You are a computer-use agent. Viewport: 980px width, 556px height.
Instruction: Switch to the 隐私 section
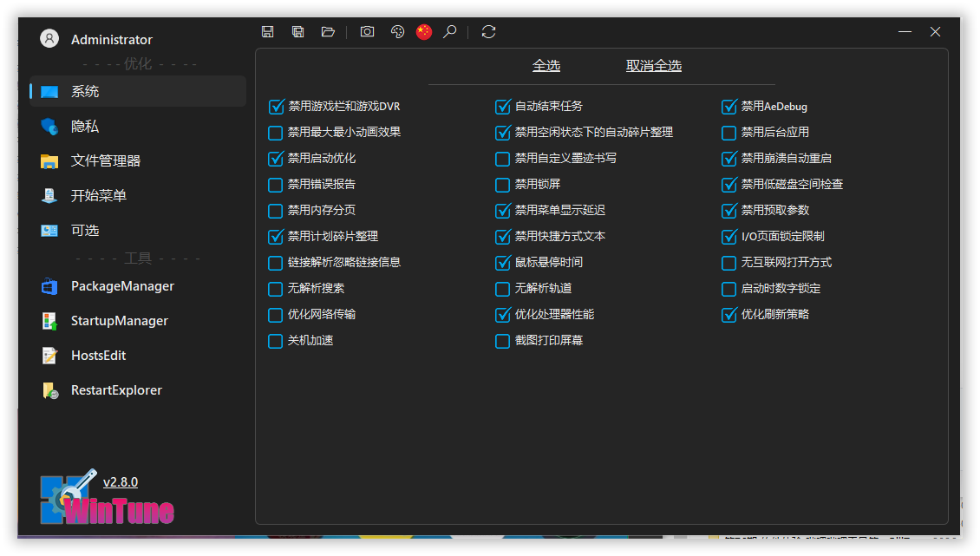coord(85,127)
